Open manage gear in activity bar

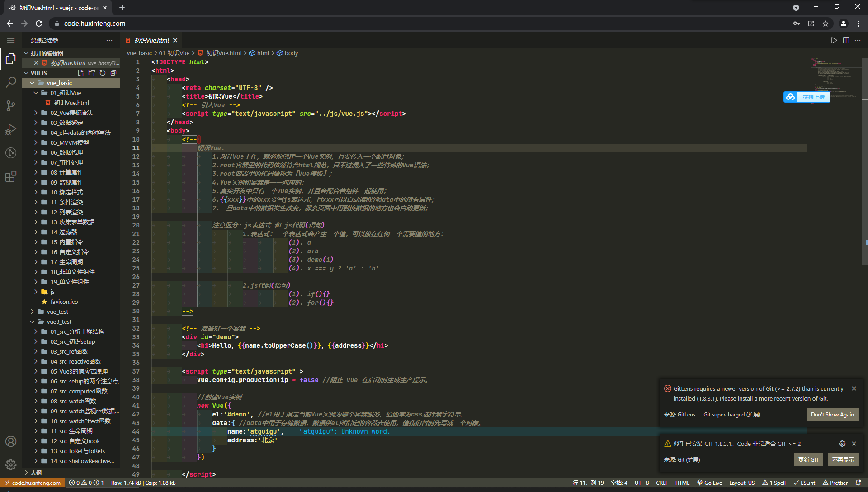tap(11, 464)
